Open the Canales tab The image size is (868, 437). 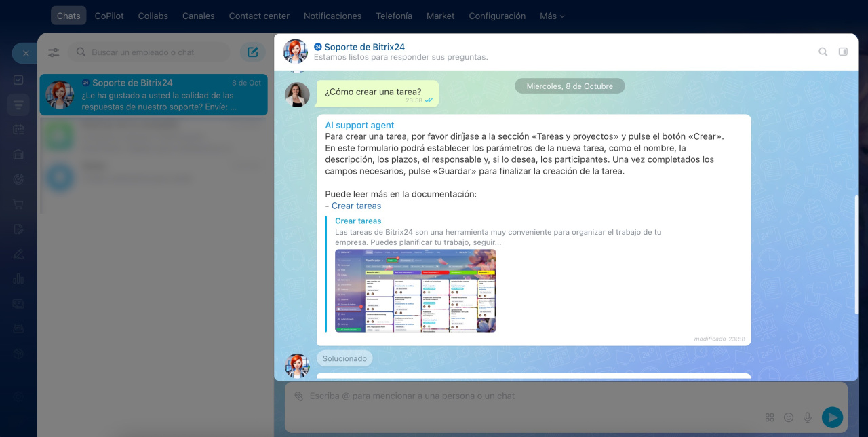(198, 16)
